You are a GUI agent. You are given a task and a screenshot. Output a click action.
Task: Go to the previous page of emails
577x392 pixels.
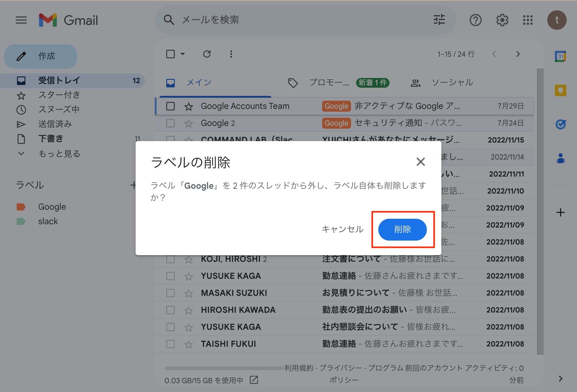click(494, 54)
